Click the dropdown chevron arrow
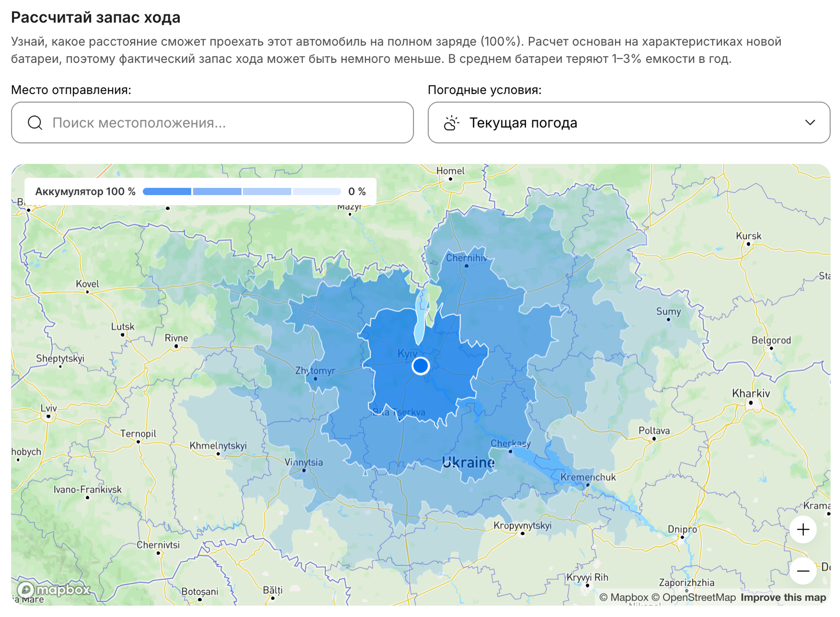This screenshot has width=840, height=617. tap(810, 123)
